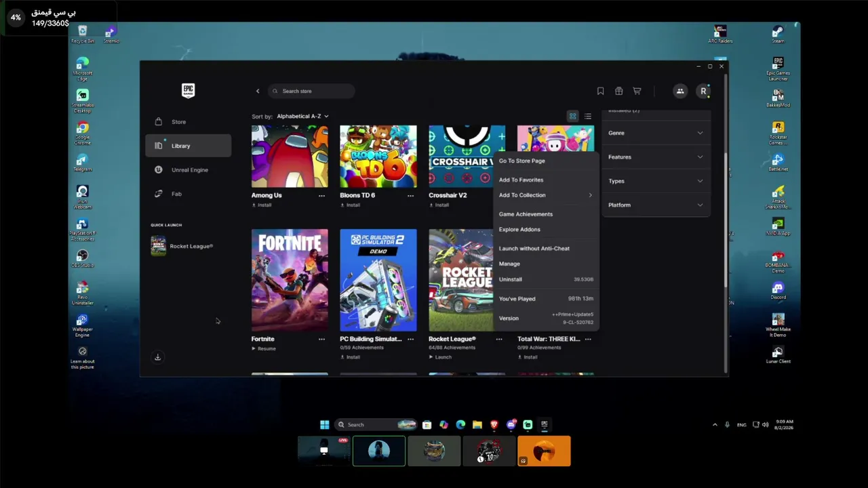868x488 pixels.
Task: Click the Lunar Client desktop icon
Action: (x=778, y=354)
